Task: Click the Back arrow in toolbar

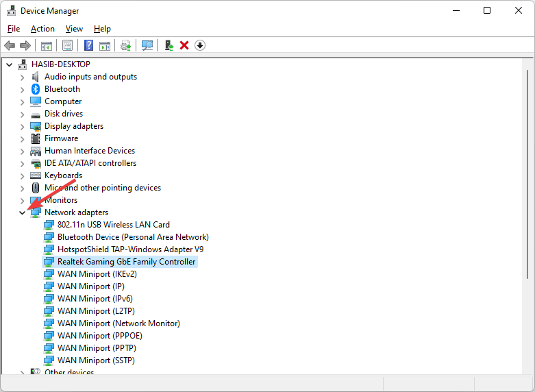Action: click(x=10, y=45)
